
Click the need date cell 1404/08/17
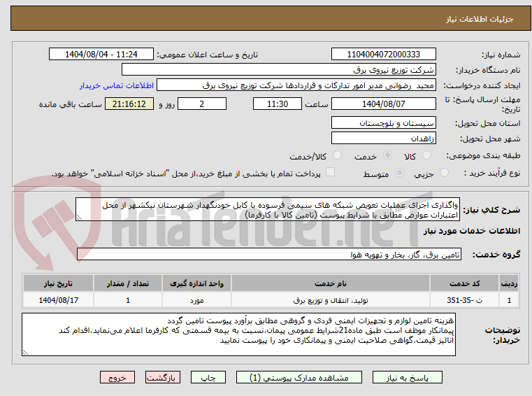[x=58, y=300]
